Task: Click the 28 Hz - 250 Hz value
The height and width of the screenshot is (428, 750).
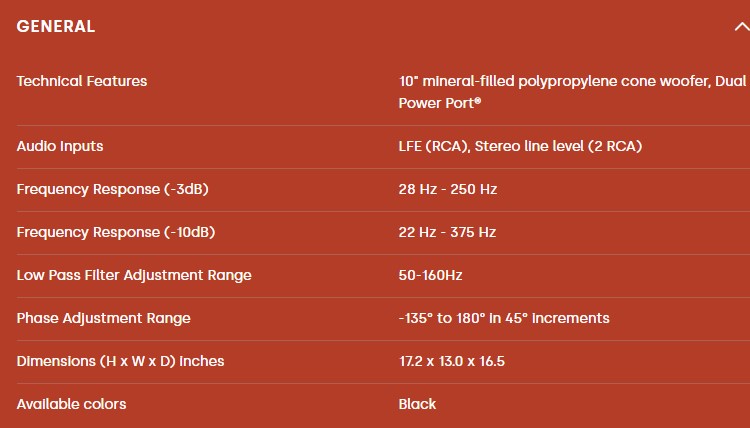Action: [x=448, y=189]
